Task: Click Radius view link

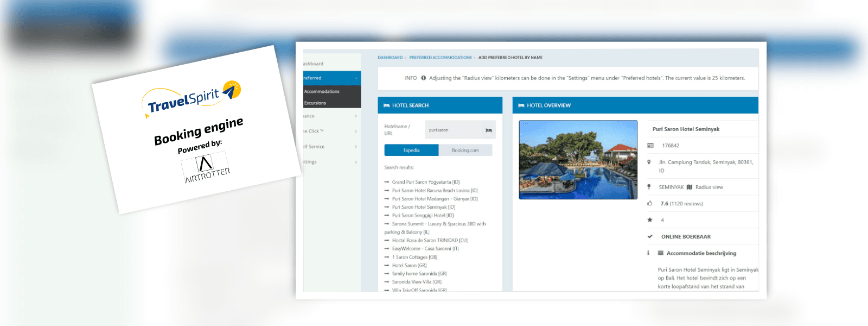Action: coord(709,187)
